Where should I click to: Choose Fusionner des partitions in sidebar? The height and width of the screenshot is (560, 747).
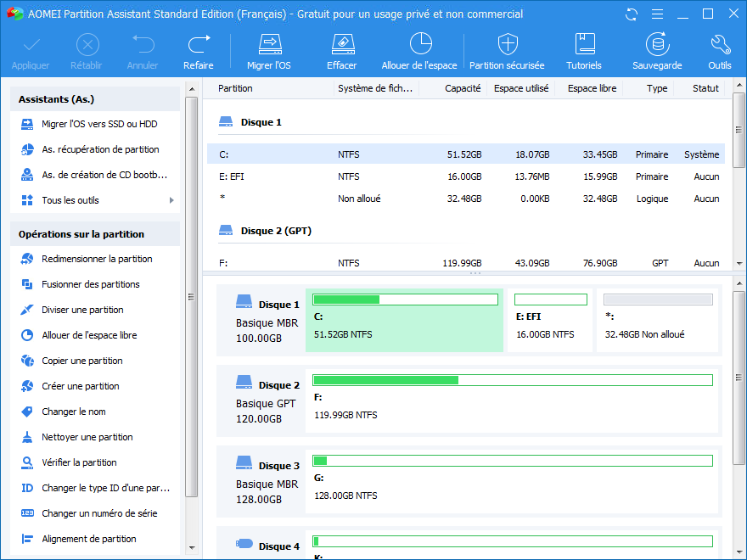click(91, 284)
